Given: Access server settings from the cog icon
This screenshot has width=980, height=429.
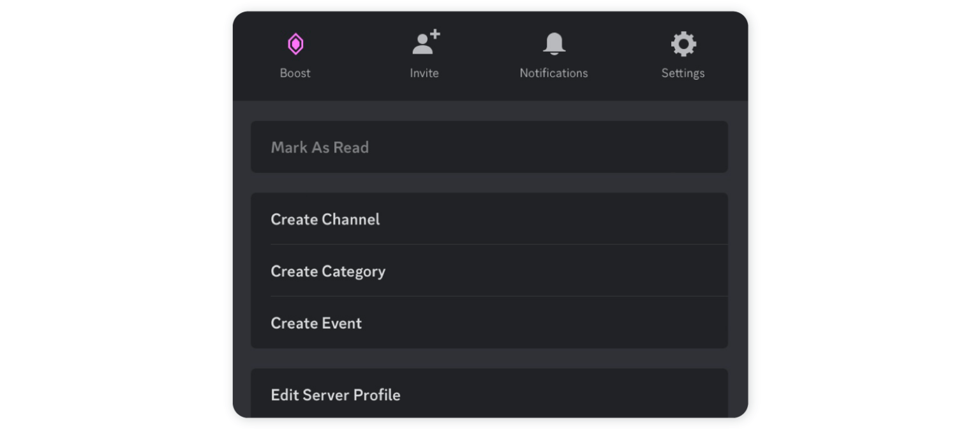Looking at the screenshot, I should tap(683, 43).
